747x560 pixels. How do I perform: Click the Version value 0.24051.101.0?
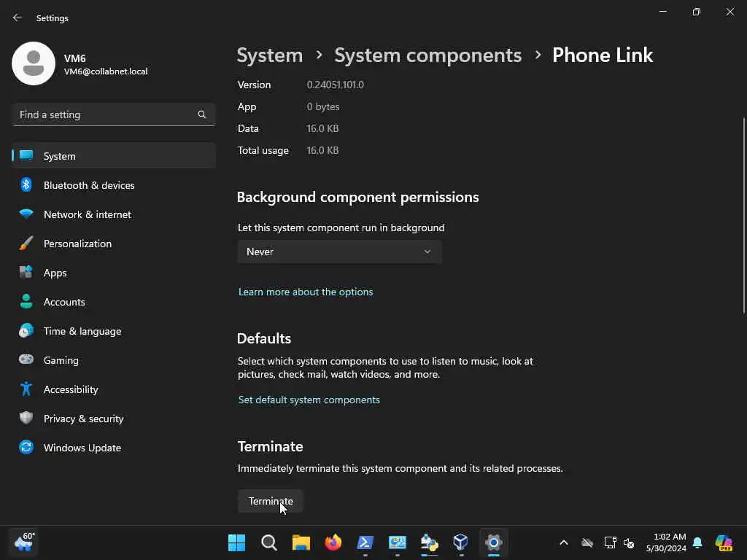[x=336, y=85]
